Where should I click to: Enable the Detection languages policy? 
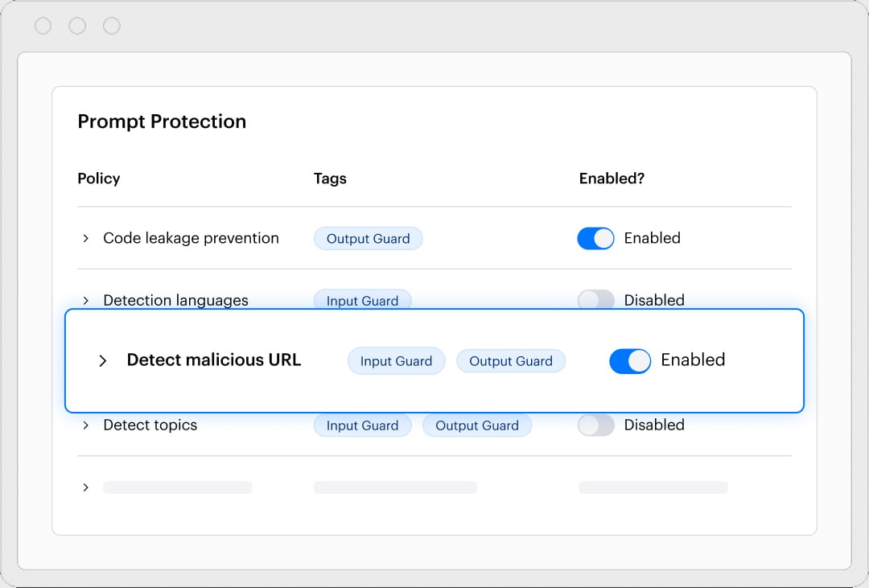595,299
